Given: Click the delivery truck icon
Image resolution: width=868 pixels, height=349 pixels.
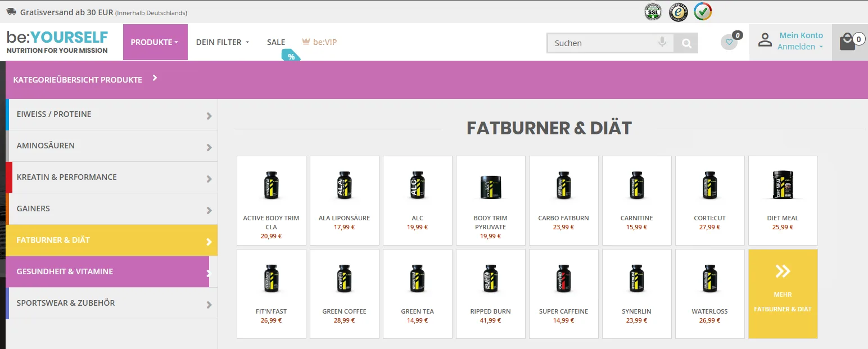Looking at the screenshot, I should 11,11.
